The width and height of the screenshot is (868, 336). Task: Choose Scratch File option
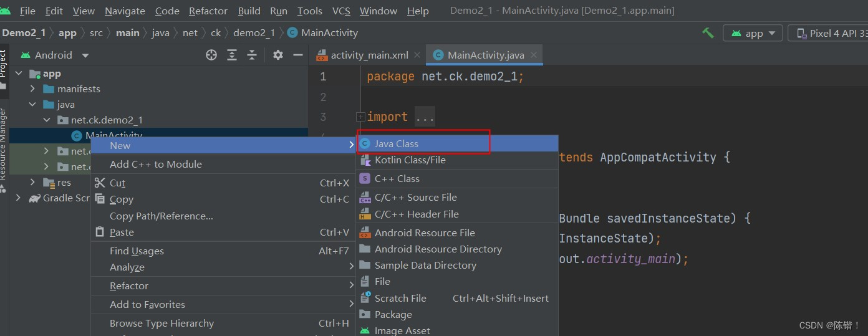tap(457, 299)
